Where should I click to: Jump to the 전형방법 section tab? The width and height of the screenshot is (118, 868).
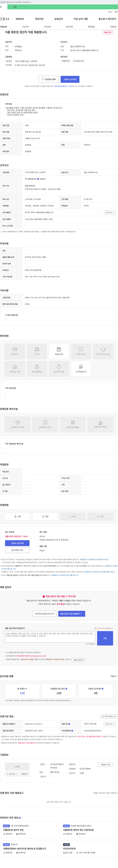tap(91, 27)
